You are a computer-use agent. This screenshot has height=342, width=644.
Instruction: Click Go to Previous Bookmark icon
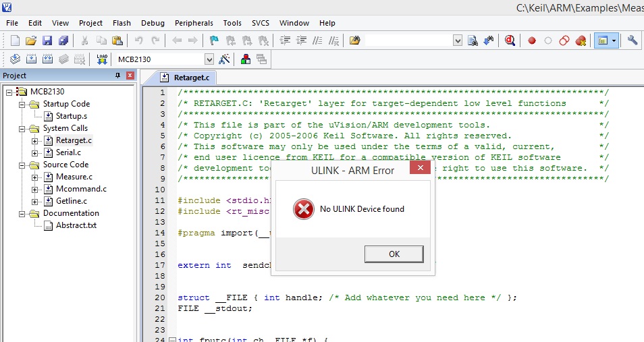[230, 40]
